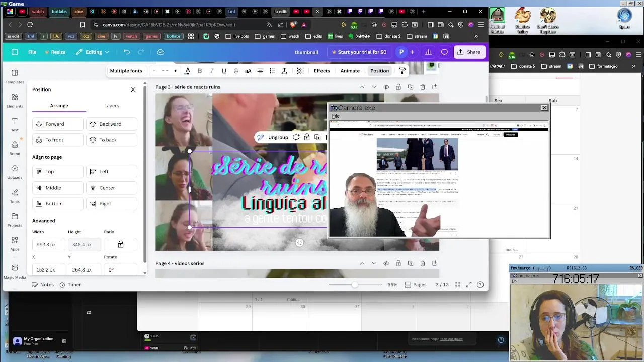644x362 pixels.
Task: Toggle the grid view icon in bottom bar
Action: 457,285
